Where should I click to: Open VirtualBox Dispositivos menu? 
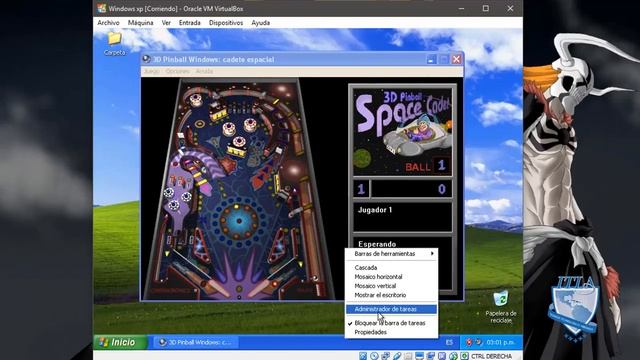(x=226, y=23)
